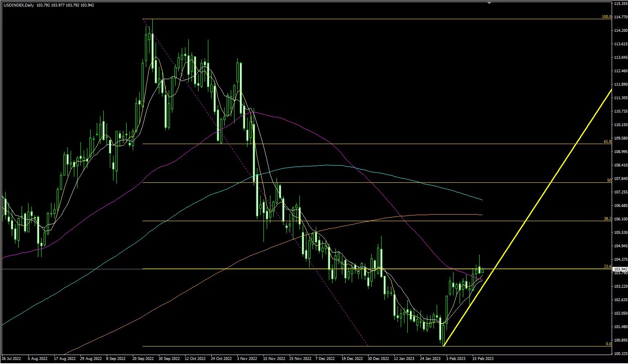Viewport: 628px width, 364px height.
Task: Click the current price label 103.942
Action: [620, 269]
